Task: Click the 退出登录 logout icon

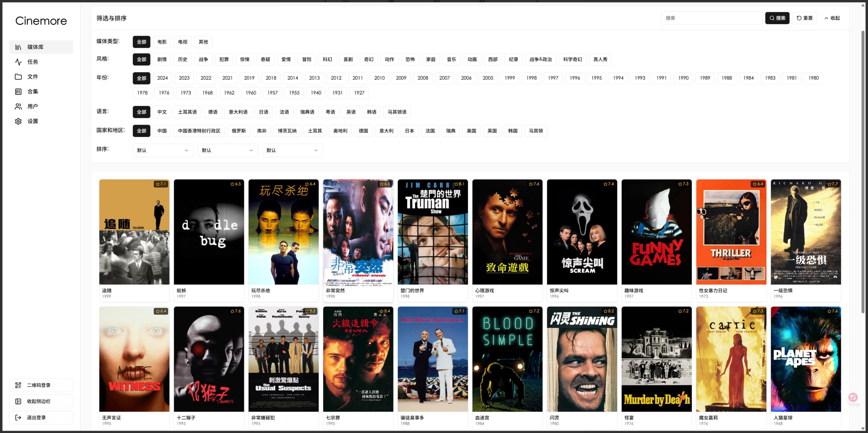Action: coord(18,417)
